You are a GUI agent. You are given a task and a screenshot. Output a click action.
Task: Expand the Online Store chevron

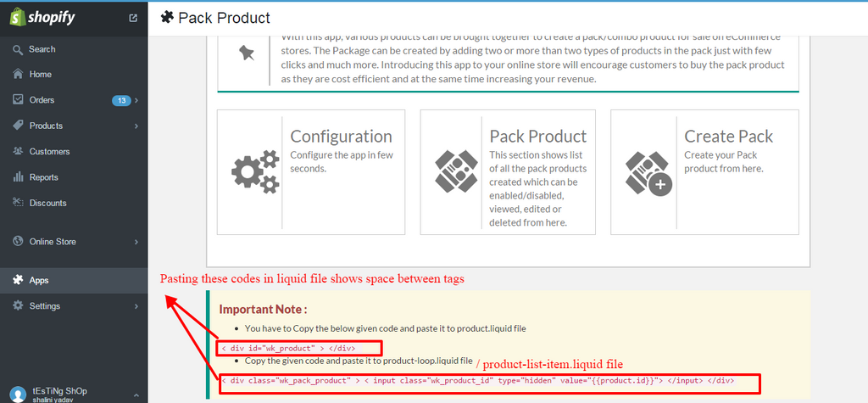point(136,242)
